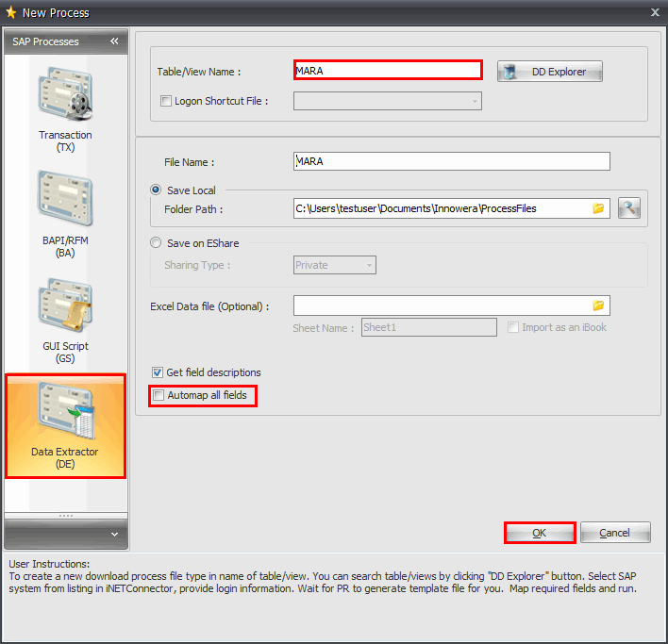Choose the Save Local radio option
Viewport: 668px width, 644px height.
point(157,190)
